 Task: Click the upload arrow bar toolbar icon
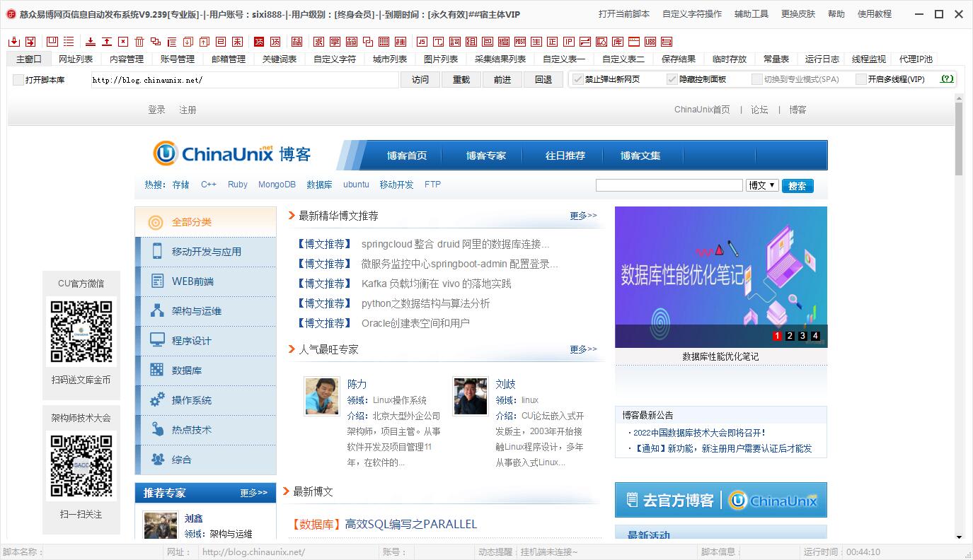click(x=107, y=42)
